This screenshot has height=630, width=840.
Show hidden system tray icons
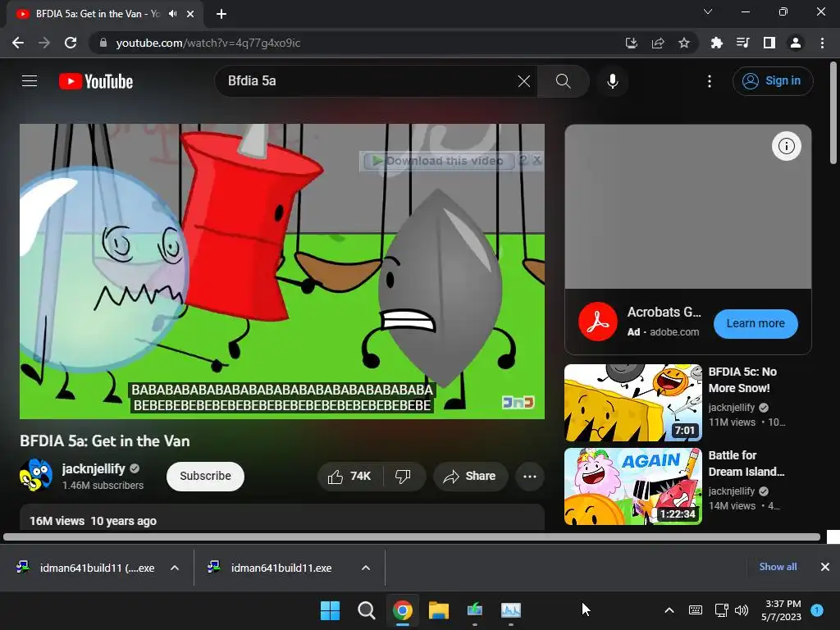669,610
